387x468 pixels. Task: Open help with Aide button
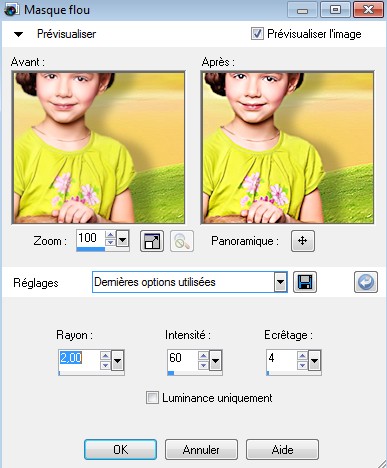point(282,450)
